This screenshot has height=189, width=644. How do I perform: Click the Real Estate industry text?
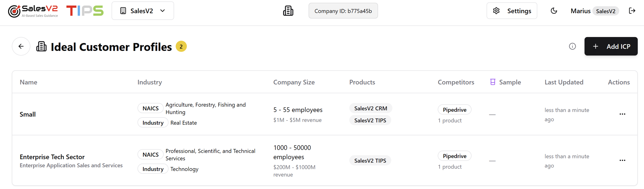184,123
